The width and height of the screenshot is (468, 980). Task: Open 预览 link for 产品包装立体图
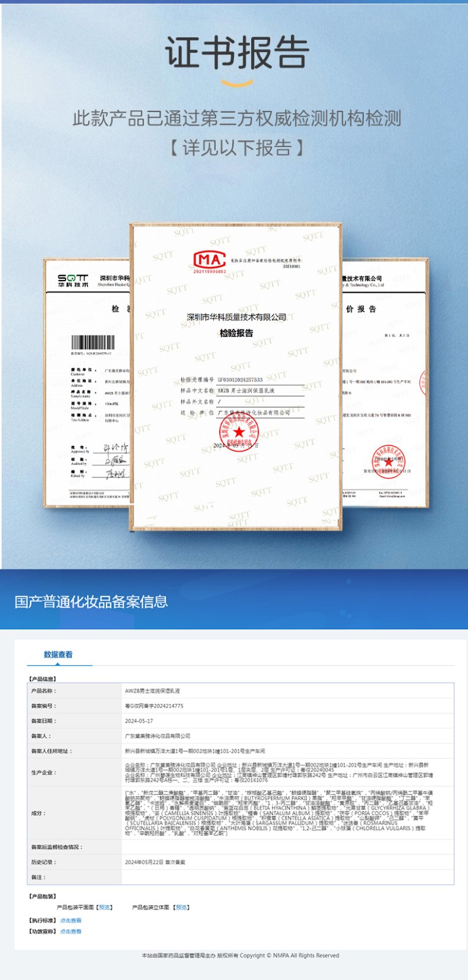[x=181, y=907]
